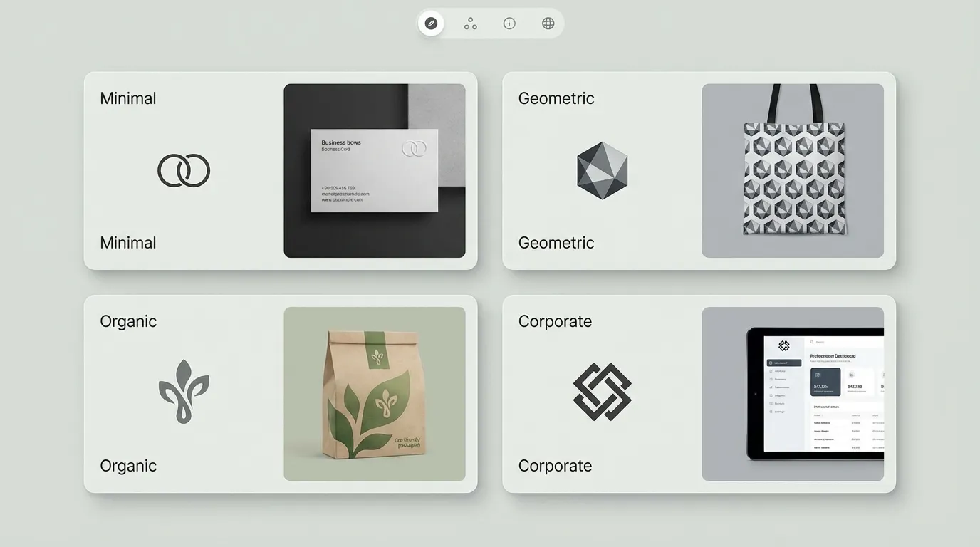Screen dimensions: 980x547
Task: View the kraft paper bag packaging thumbnail
Action: coord(374,394)
